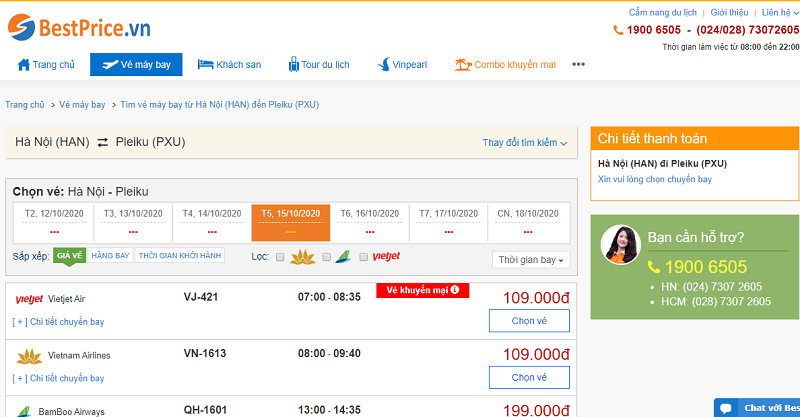Expand Thay đổi tìm kiếm
Image resolution: width=800 pixels, height=417 pixels.
click(x=524, y=143)
